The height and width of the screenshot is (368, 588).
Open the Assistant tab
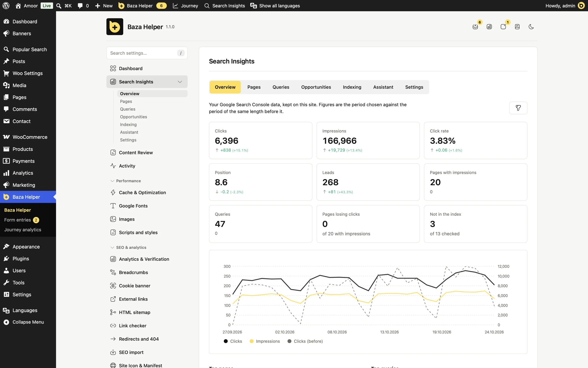coord(383,87)
